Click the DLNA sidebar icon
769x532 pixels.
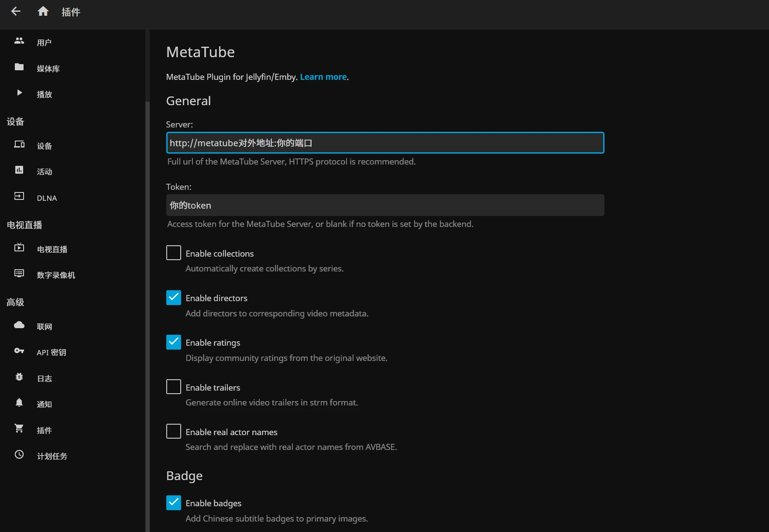click(19, 196)
